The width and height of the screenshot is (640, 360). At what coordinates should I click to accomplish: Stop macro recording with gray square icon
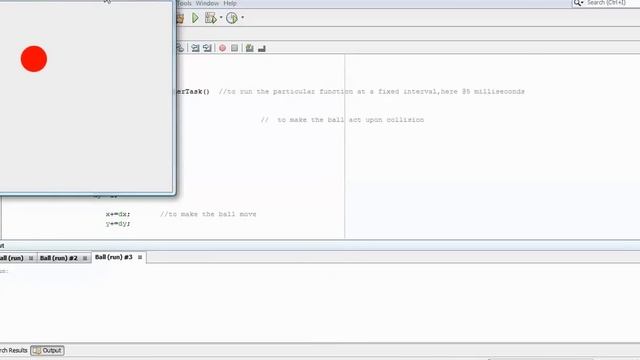pyautogui.click(x=234, y=48)
